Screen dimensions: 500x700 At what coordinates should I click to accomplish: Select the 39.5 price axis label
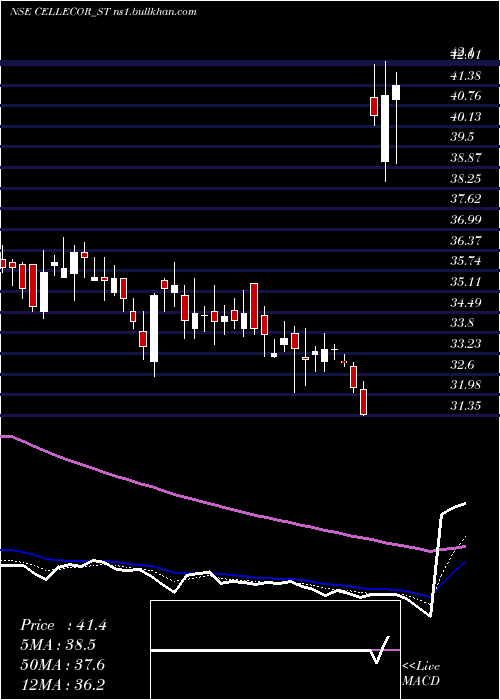[462, 137]
